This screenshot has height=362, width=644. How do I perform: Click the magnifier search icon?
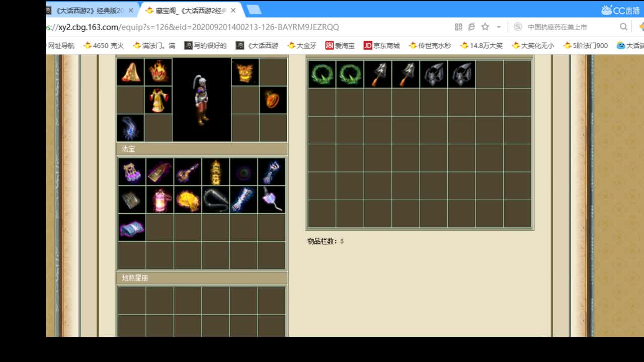pyautogui.click(x=624, y=27)
